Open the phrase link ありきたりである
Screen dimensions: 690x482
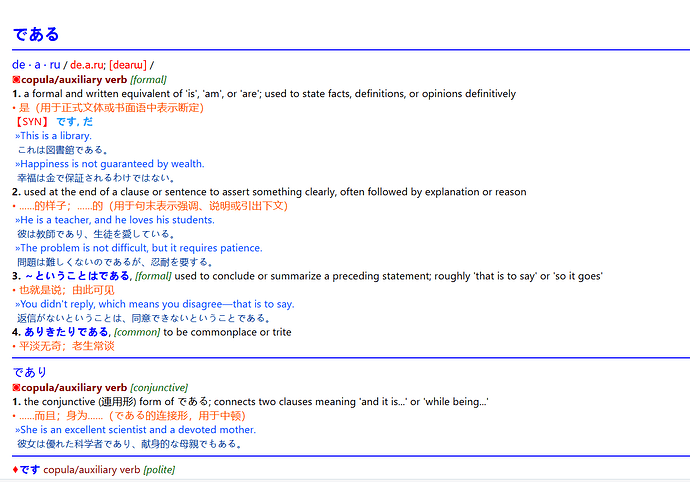coord(66,332)
